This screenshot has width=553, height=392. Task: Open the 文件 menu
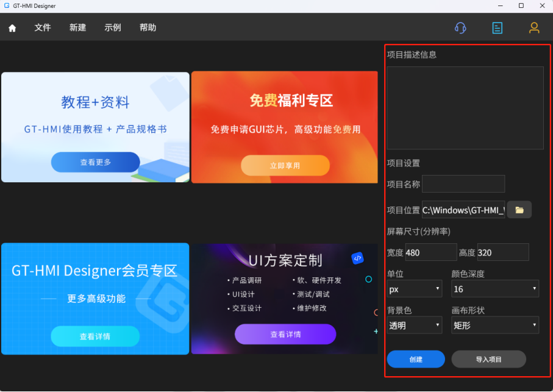point(43,27)
